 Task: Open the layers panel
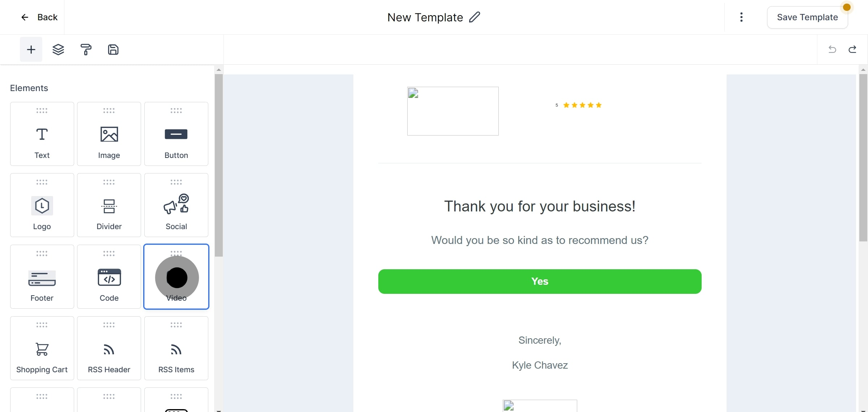pos(58,50)
